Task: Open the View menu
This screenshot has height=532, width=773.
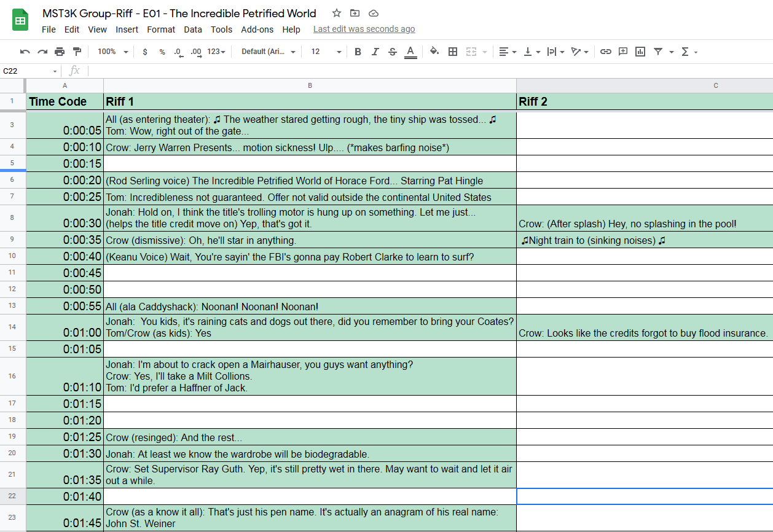Action: coord(97,29)
